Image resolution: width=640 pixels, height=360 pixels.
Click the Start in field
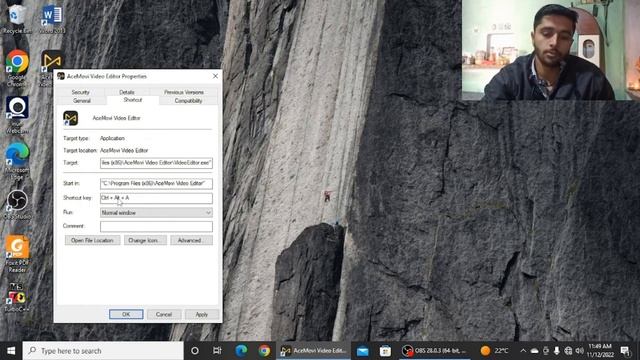pos(156,184)
